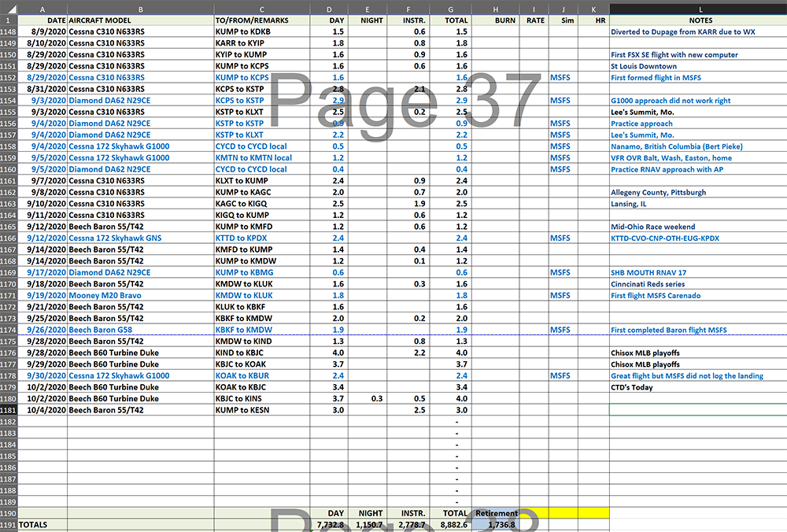787x532 pixels.
Task: Select the date 8/9/2020 cell
Action: coord(42,31)
